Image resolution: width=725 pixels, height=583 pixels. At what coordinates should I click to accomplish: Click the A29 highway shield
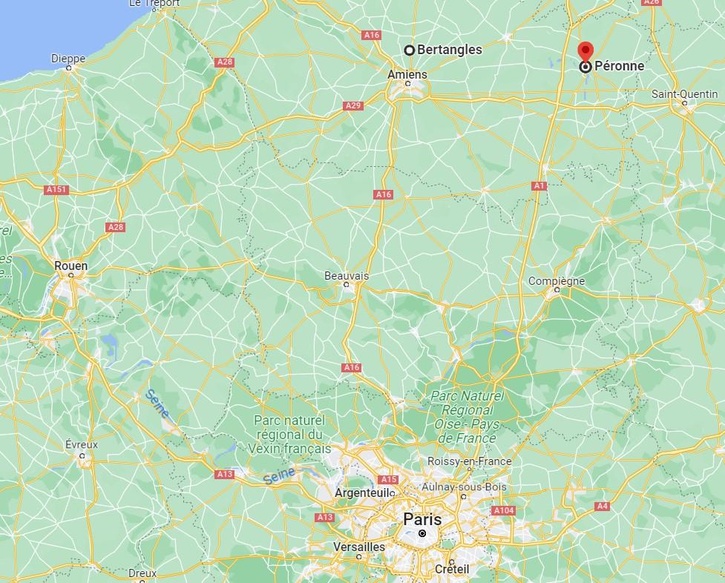[x=353, y=106]
